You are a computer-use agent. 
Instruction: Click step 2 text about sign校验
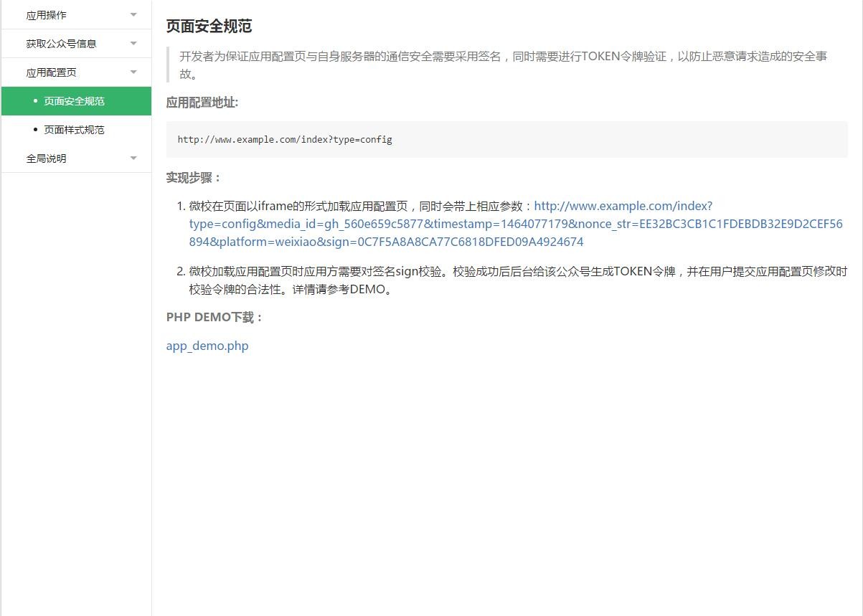pyautogui.click(x=518, y=280)
